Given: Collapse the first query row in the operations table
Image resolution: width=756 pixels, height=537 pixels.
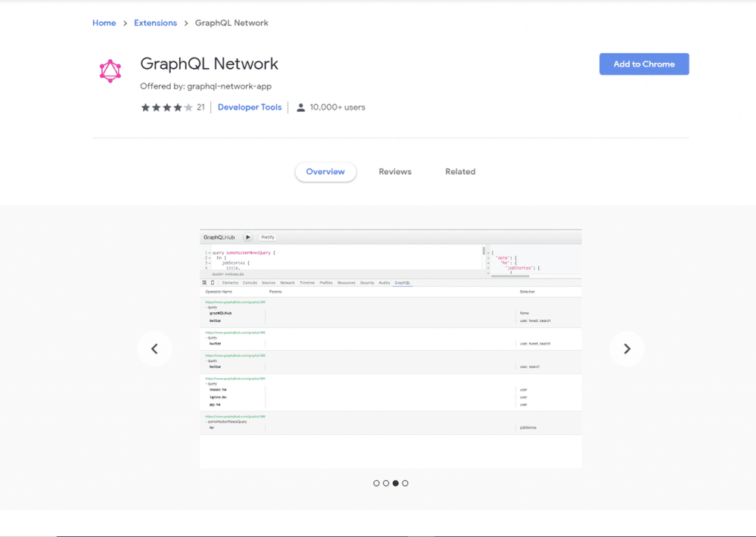Looking at the screenshot, I should 207,307.
